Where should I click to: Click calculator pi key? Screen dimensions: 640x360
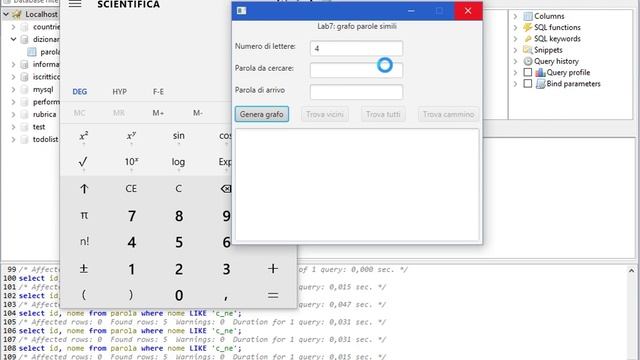(84, 215)
